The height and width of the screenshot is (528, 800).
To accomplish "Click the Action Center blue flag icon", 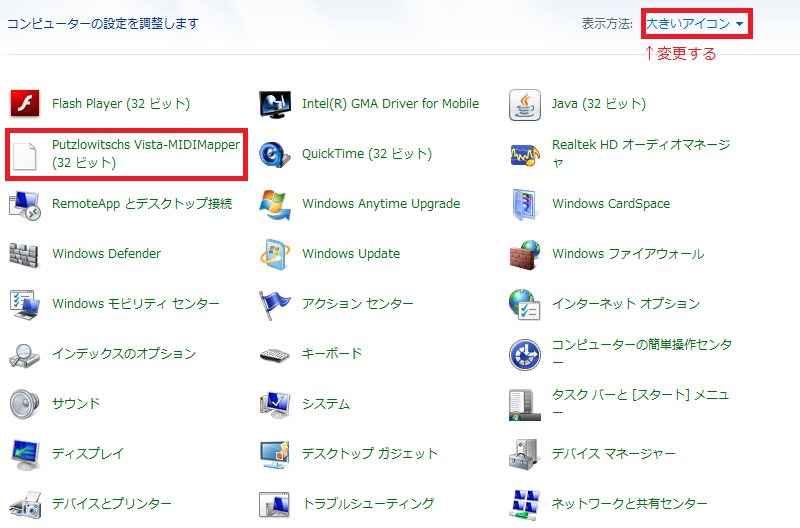I will click(274, 305).
